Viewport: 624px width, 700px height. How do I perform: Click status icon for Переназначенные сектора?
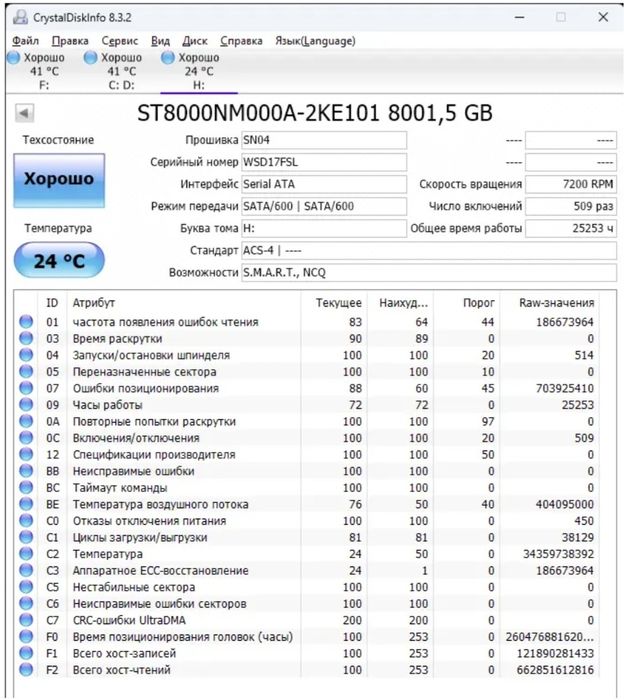click(x=26, y=371)
